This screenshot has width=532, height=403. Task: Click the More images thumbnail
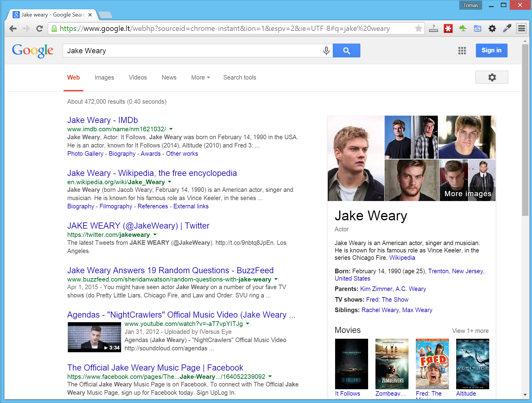coord(467,180)
